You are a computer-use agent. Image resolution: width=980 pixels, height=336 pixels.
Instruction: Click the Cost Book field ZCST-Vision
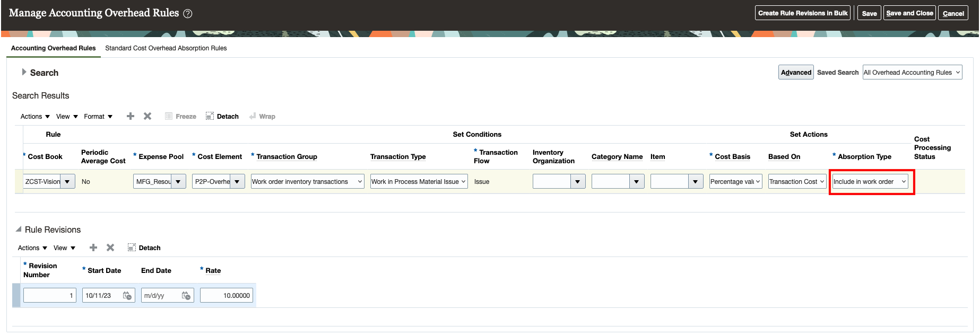[x=42, y=182]
